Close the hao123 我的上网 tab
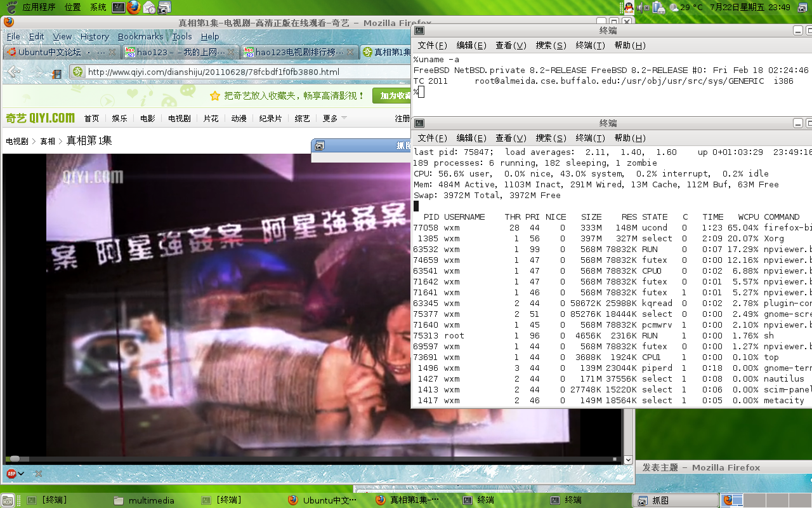812x508 pixels. tap(231, 52)
